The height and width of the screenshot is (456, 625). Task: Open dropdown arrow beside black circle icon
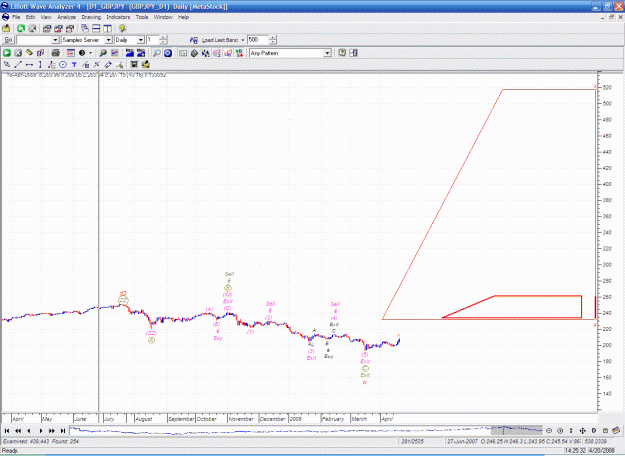[90, 53]
